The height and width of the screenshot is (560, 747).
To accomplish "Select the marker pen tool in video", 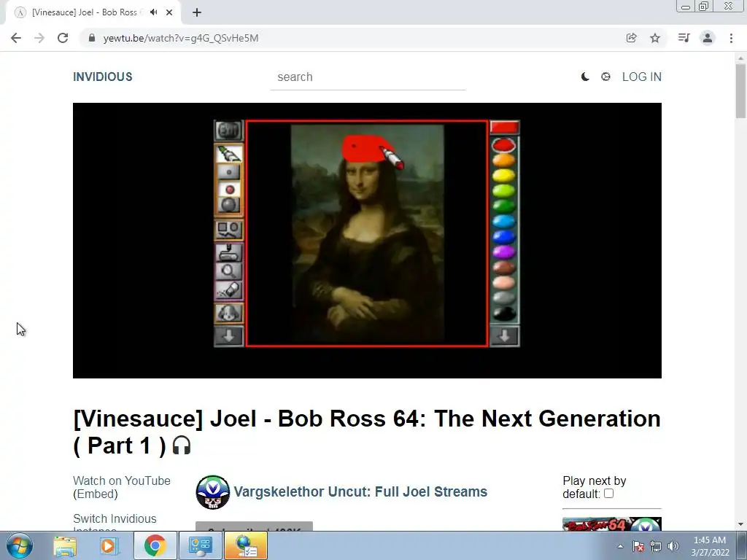I will [x=228, y=155].
